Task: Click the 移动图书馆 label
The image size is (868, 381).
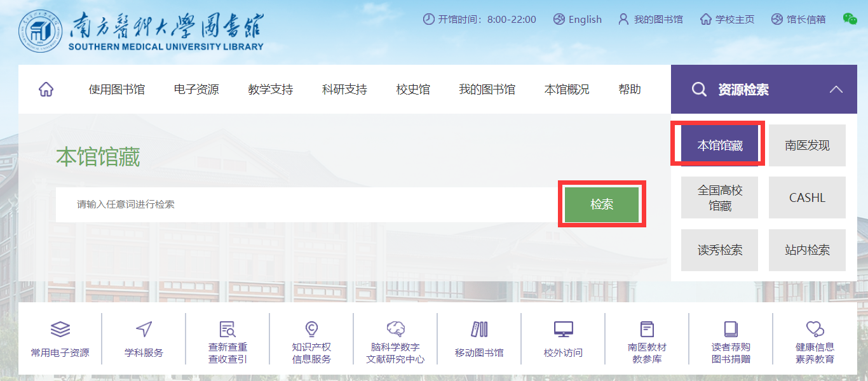Action: tap(479, 353)
